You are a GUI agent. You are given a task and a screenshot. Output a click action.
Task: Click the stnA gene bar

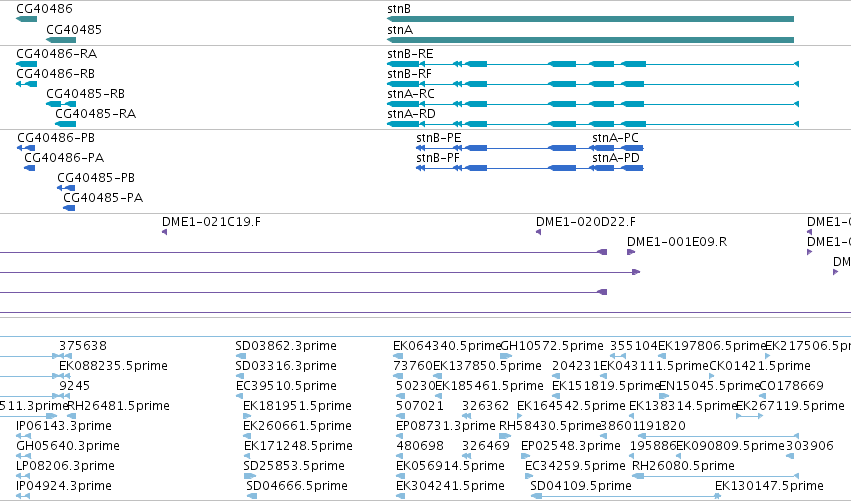point(590,40)
